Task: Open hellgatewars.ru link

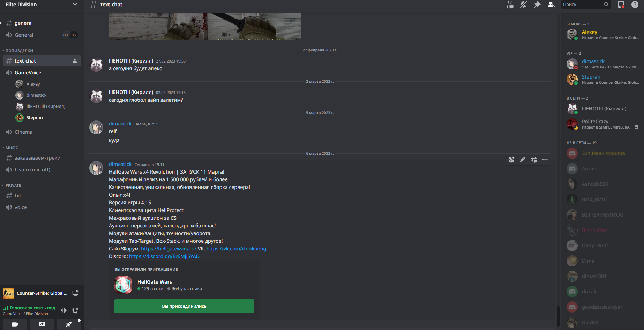Action: [x=169, y=249]
